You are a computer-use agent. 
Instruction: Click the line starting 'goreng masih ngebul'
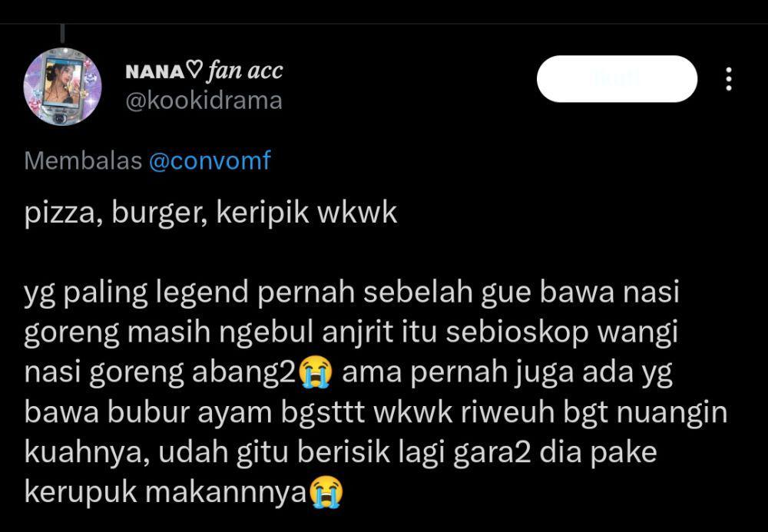[351, 333]
